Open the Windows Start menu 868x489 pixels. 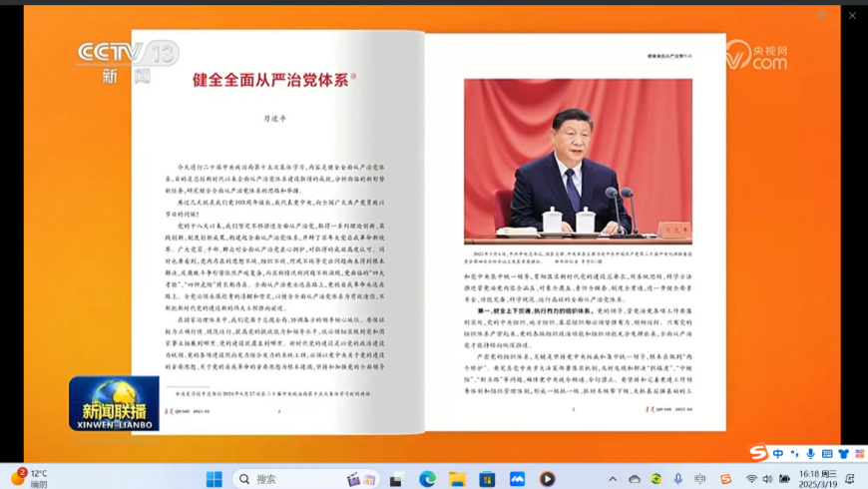pyautogui.click(x=214, y=479)
